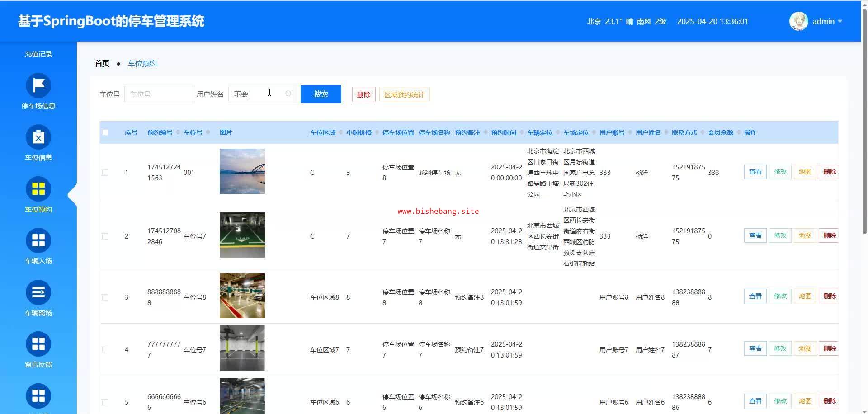Clear the 用户姓名 search field icon
868x414 pixels.
tap(288, 94)
